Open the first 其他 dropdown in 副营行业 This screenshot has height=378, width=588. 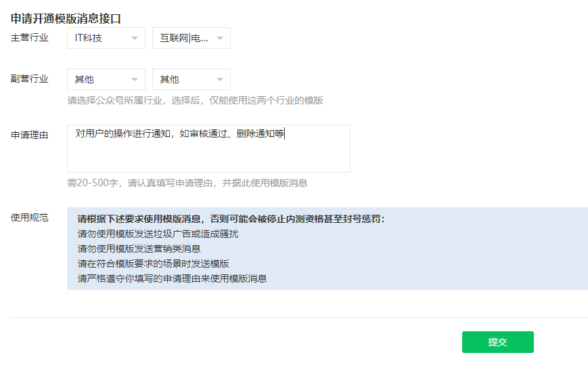coord(106,79)
